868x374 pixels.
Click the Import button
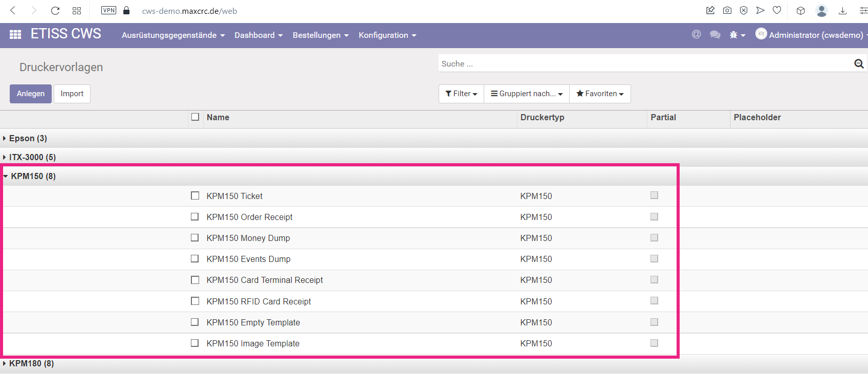(x=72, y=94)
